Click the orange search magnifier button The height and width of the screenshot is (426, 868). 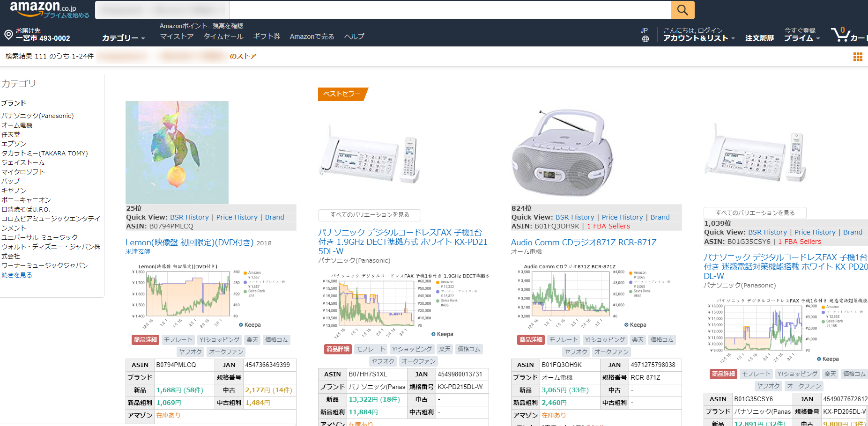(683, 10)
